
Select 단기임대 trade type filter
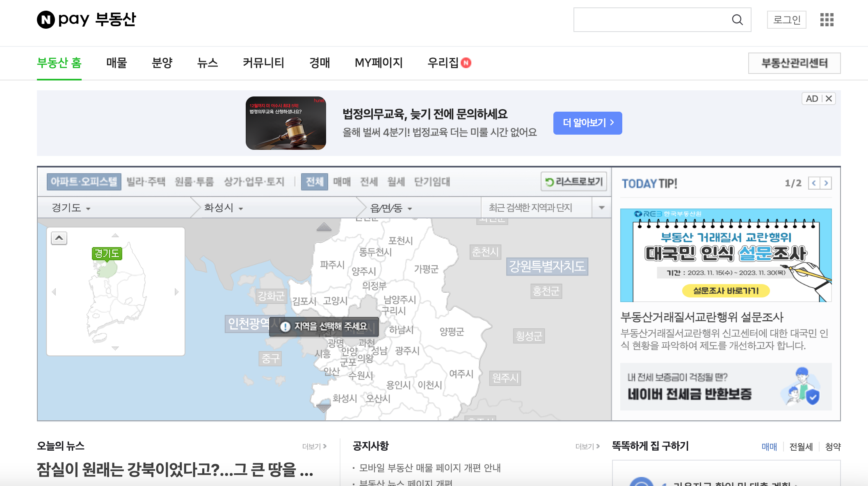[432, 181]
